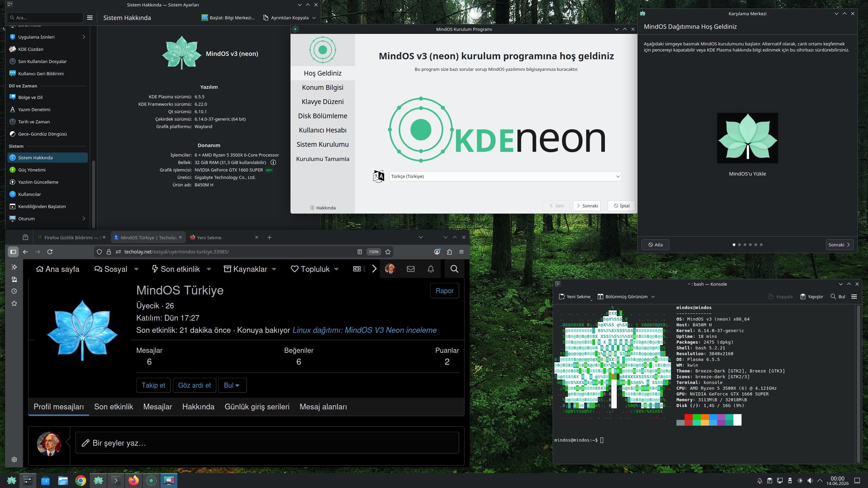Viewport: 868px width, 488px height.
Task: Click the memory info icon beside 32 GiB RAM
Action: [x=273, y=162]
